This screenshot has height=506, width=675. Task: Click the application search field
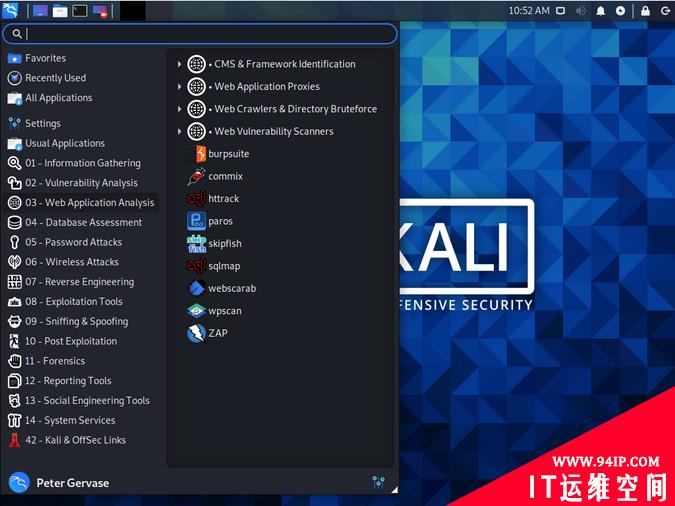[200, 34]
